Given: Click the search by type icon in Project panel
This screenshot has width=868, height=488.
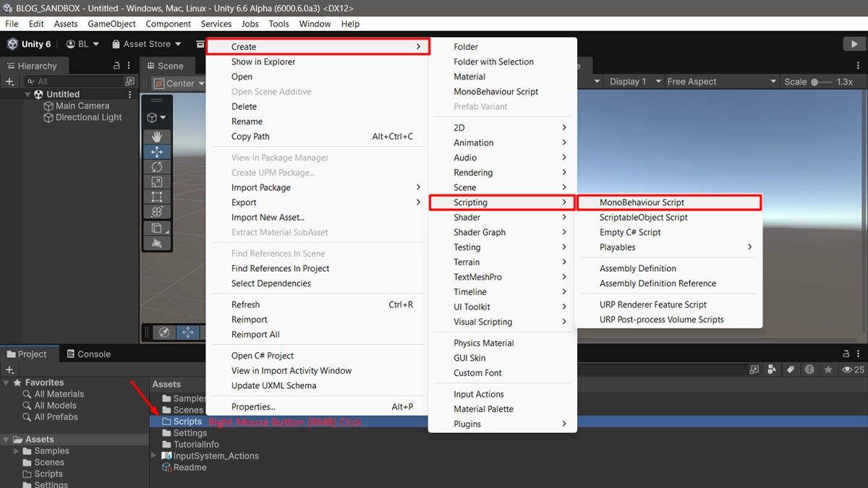Looking at the screenshot, I should (772, 369).
